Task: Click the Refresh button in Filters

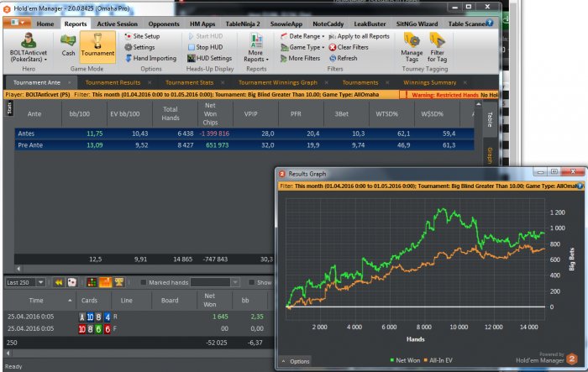Action: 343,59
